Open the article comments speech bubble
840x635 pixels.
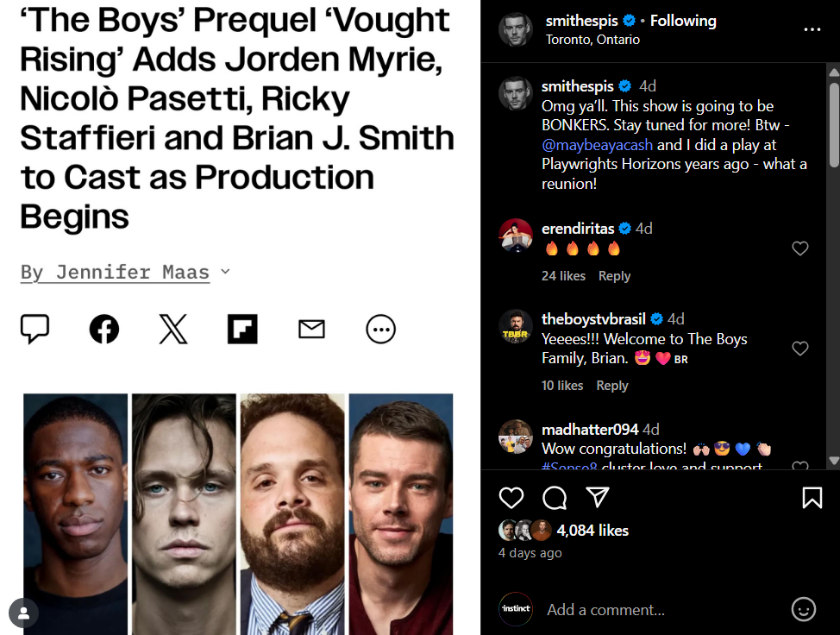(35, 329)
